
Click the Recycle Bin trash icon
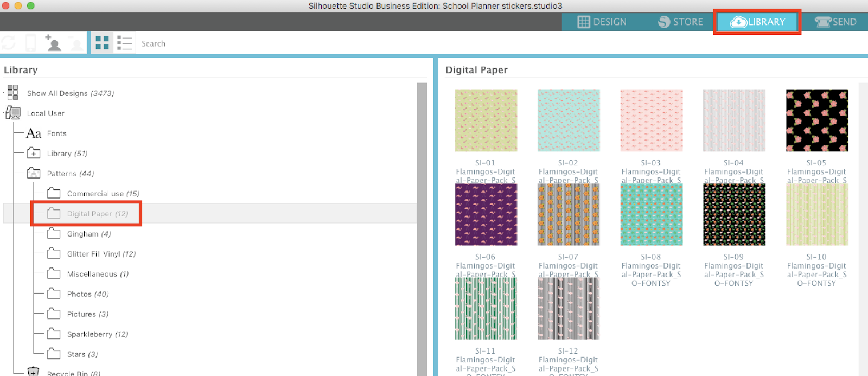(33, 372)
